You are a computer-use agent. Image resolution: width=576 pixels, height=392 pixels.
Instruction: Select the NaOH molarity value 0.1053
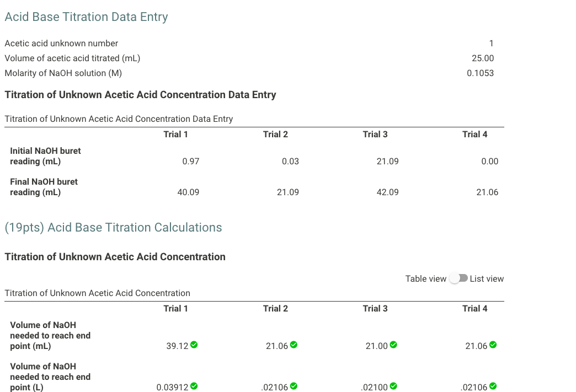tap(482, 73)
